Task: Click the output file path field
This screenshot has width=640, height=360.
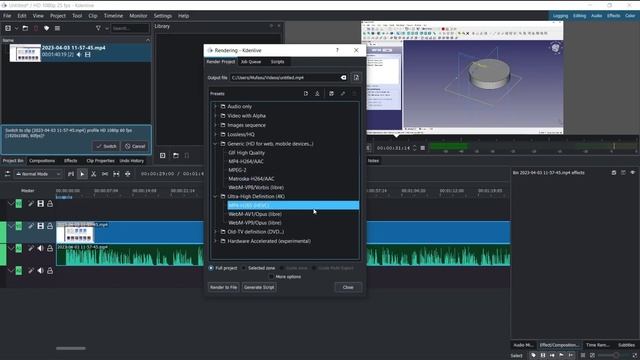Action: click(285, 78)
